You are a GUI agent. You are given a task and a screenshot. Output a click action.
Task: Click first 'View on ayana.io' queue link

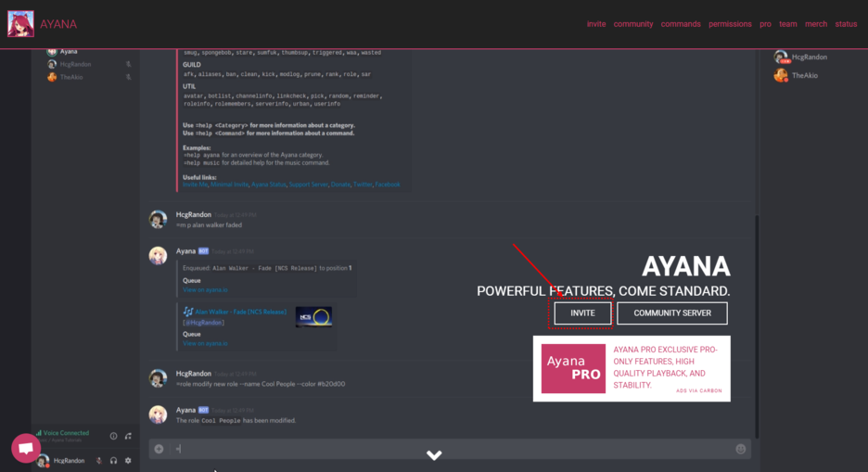tap(205, 290)
